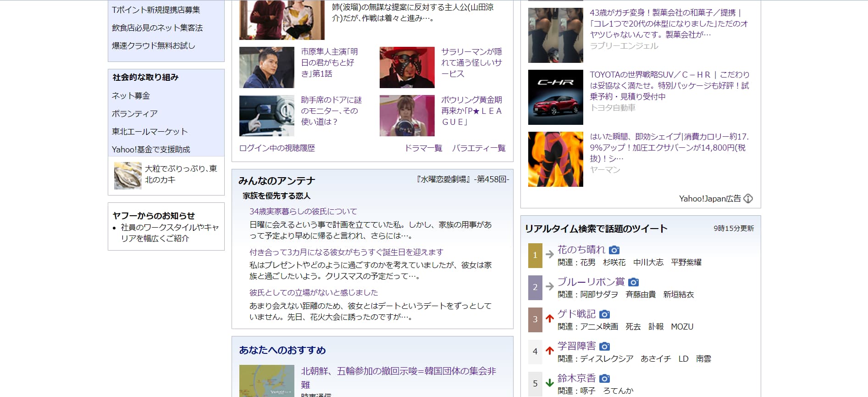Click the drama couple thumbnail at top
The image size is (868, 397).
coord(282,20)
